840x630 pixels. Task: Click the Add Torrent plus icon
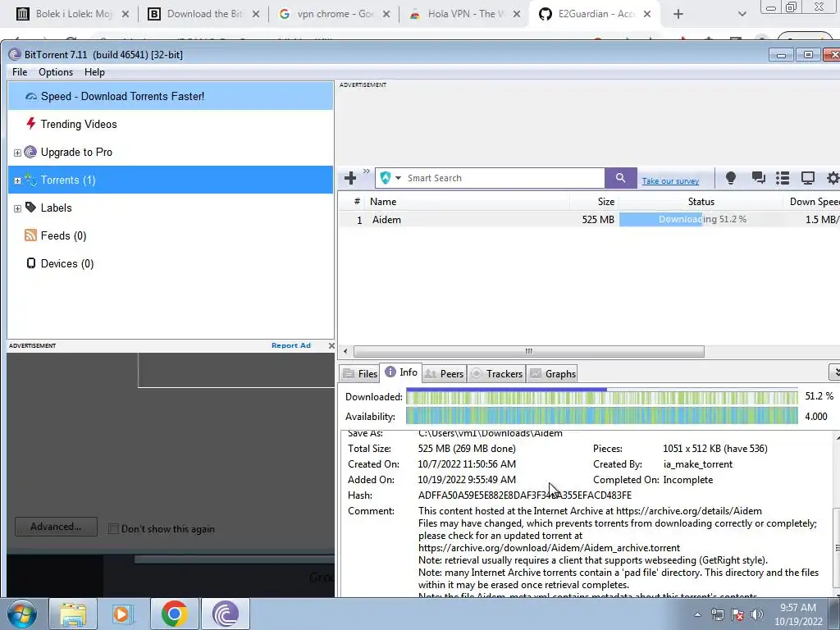point(350,178)
